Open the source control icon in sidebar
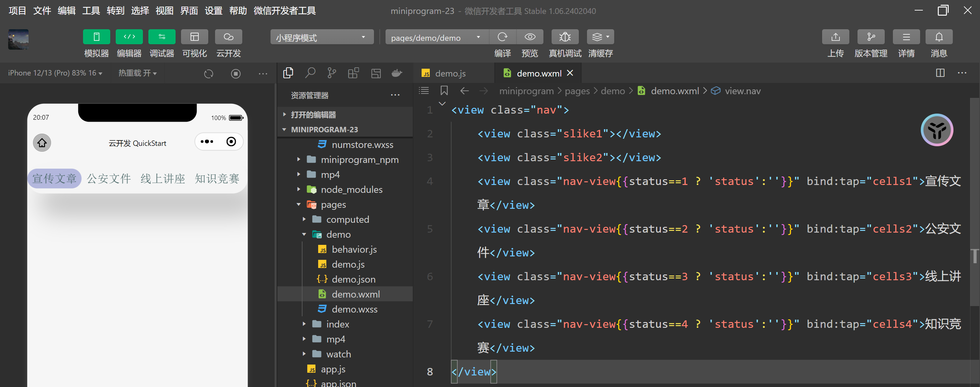 pyautogui.click(x=332, y=73)
